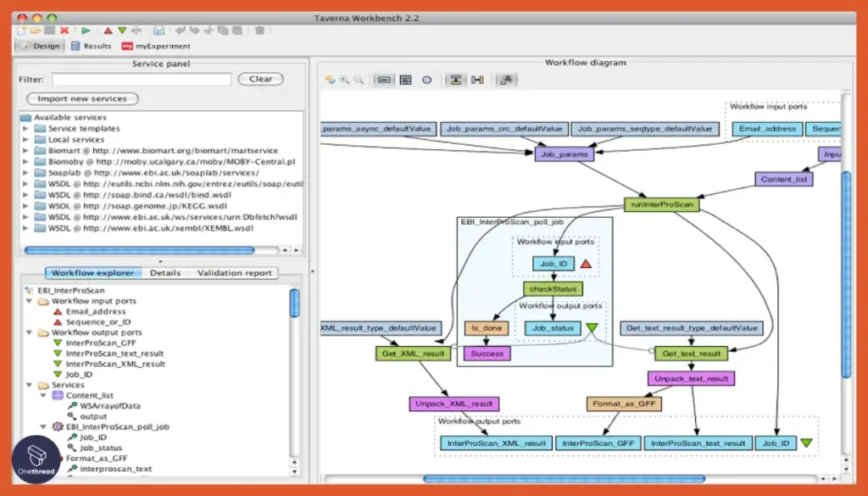Image resolution: width=868 pixels, height=496 pixels.
Task: Toggle expand nested workflows button
Action: click(x=505, y=80)
